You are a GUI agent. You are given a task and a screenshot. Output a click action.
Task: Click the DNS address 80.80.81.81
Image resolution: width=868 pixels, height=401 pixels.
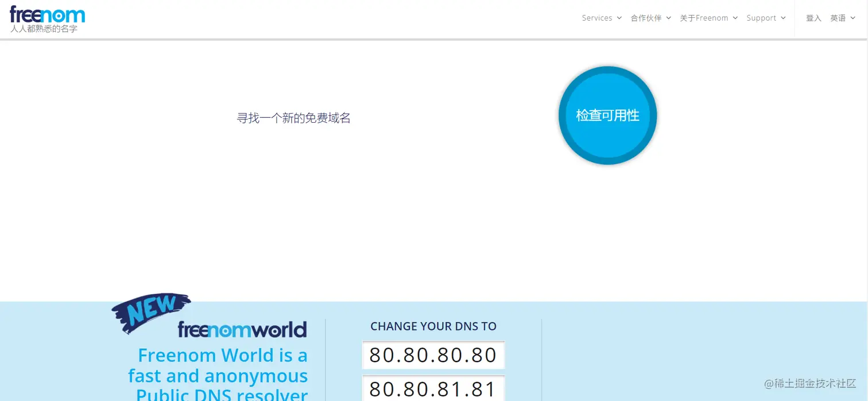pos(433,388)
